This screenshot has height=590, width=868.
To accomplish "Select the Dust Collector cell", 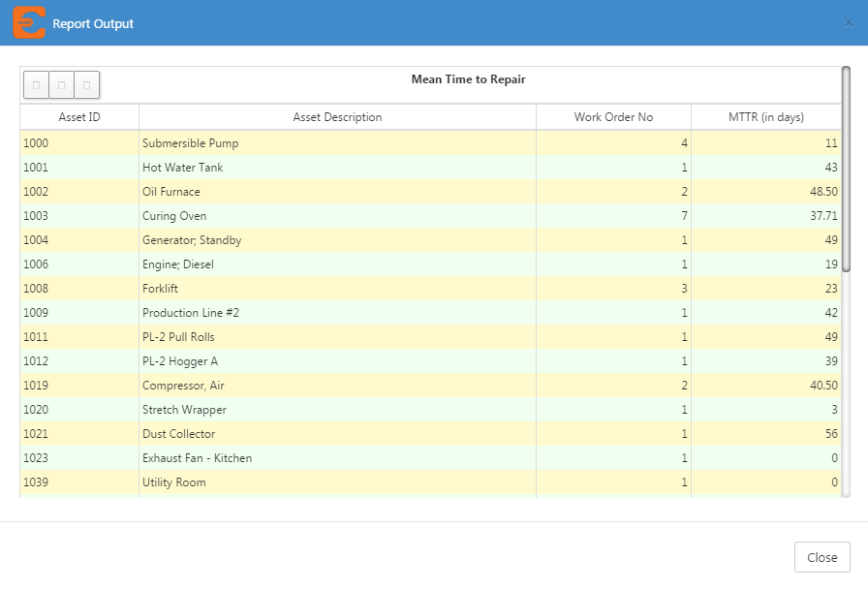I will point(337,434).
